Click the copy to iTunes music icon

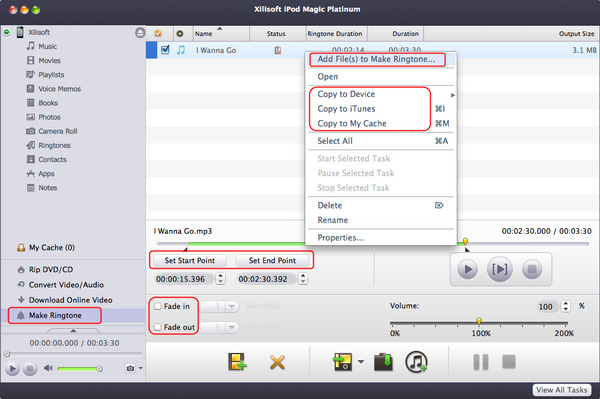click(416, 362)
